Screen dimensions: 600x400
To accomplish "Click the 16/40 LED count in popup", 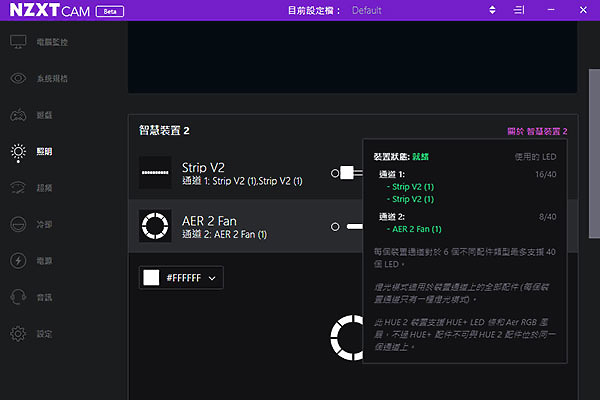I will [546, 175].
